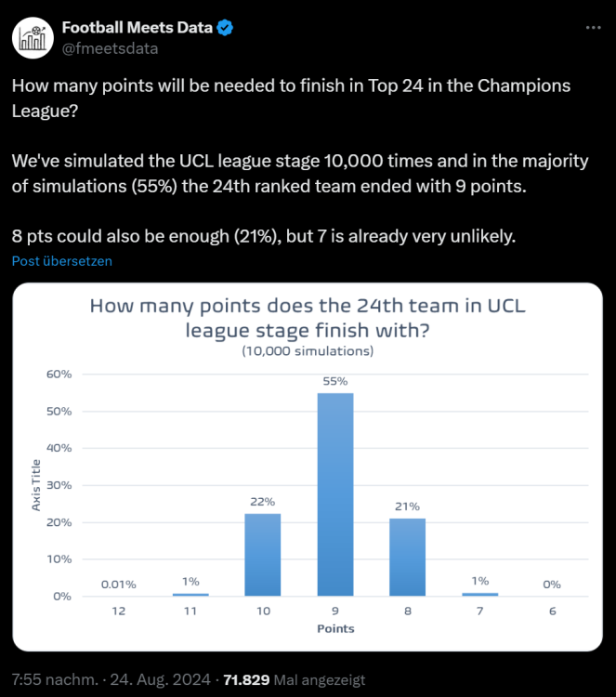Click the 22% bar for 10 points
616x697 pixels.
coord(262,554)
